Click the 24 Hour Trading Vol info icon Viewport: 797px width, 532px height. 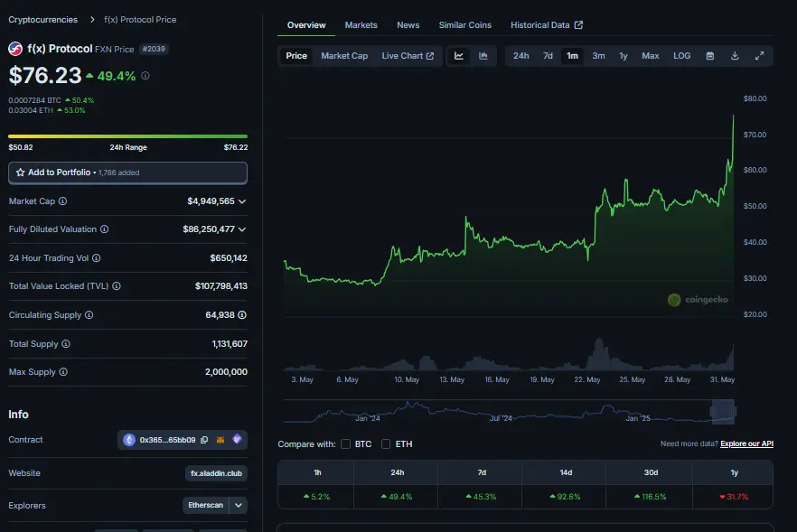(x=96, y=258)
